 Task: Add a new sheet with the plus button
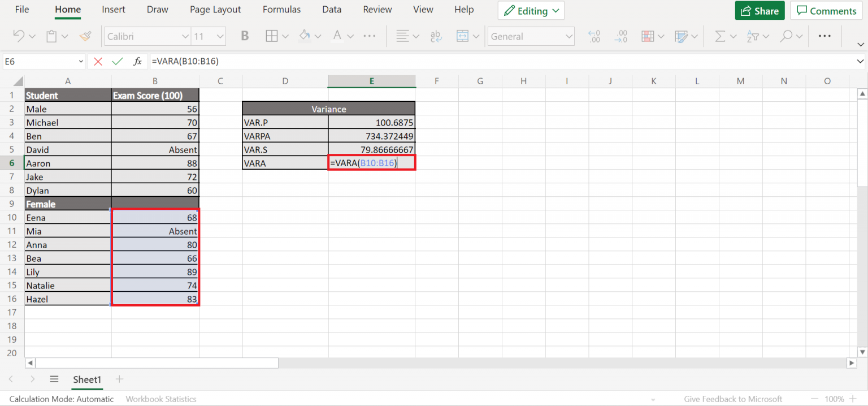119,379
